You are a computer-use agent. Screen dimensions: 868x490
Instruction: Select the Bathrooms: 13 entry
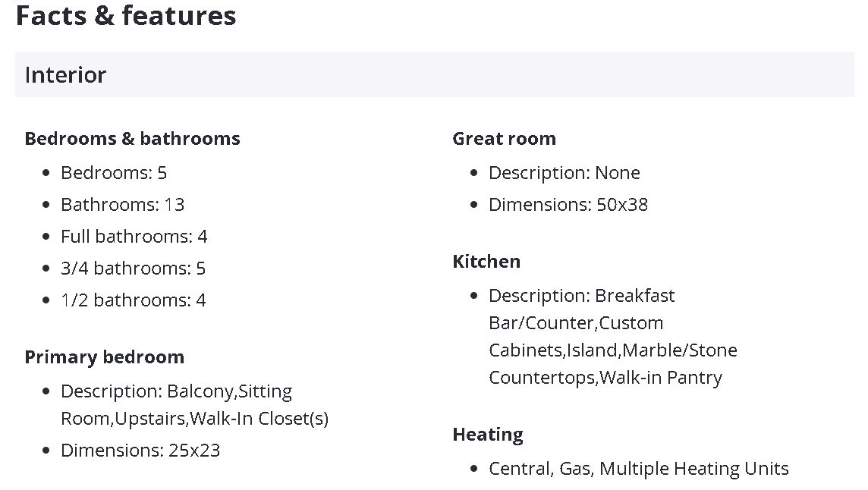pos(122,205)
